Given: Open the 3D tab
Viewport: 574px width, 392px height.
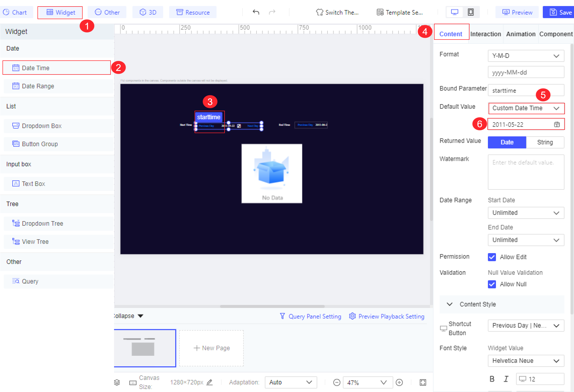Looking at the screenshot, I should coord(148,12).
